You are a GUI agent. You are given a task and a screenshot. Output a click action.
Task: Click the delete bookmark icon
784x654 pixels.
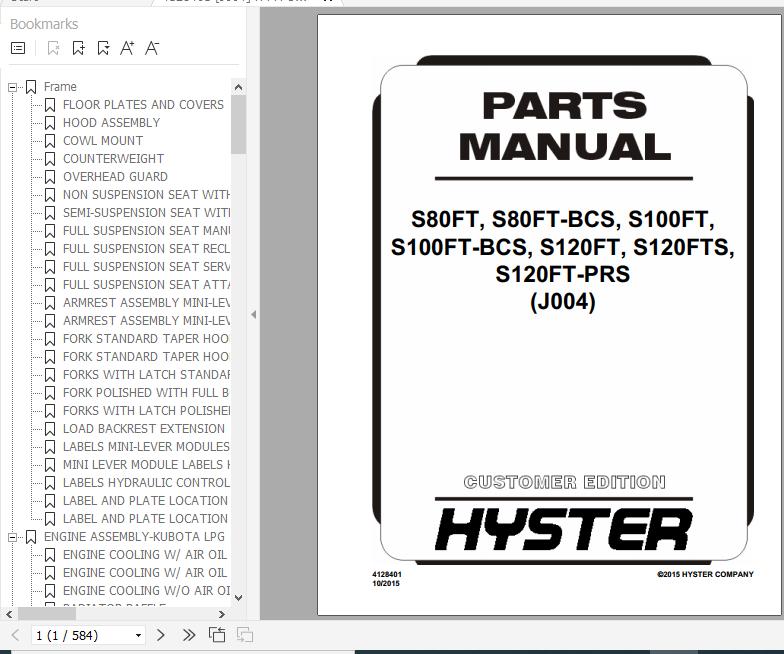[53, 48]
